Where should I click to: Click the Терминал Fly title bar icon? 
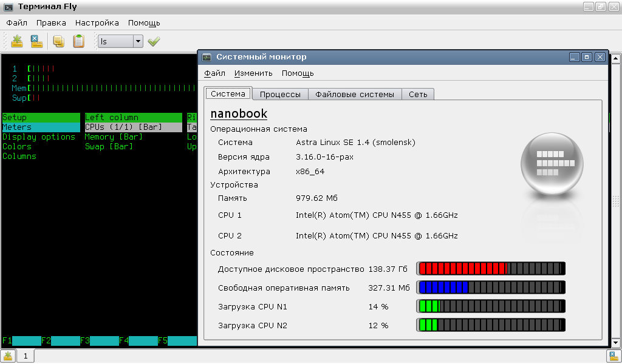coord(8,7)
